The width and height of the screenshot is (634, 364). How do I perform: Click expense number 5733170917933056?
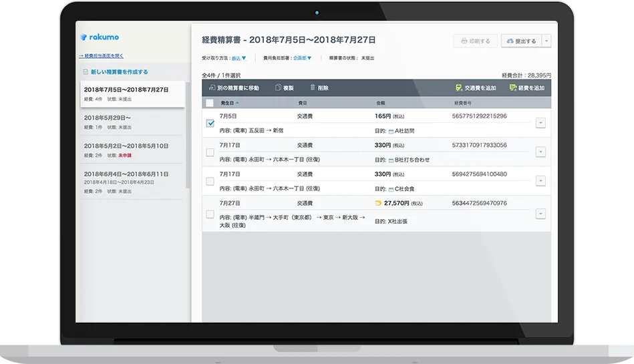pyautogui.click(x=479, y=145)
